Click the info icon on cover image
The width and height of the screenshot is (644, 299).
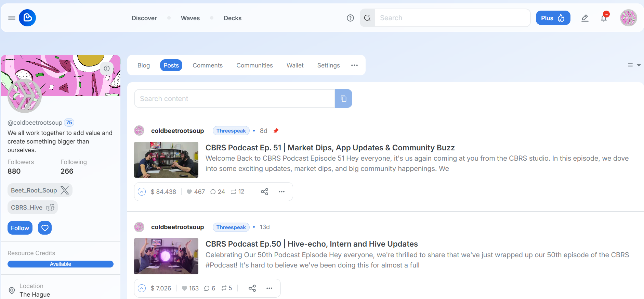107,68
